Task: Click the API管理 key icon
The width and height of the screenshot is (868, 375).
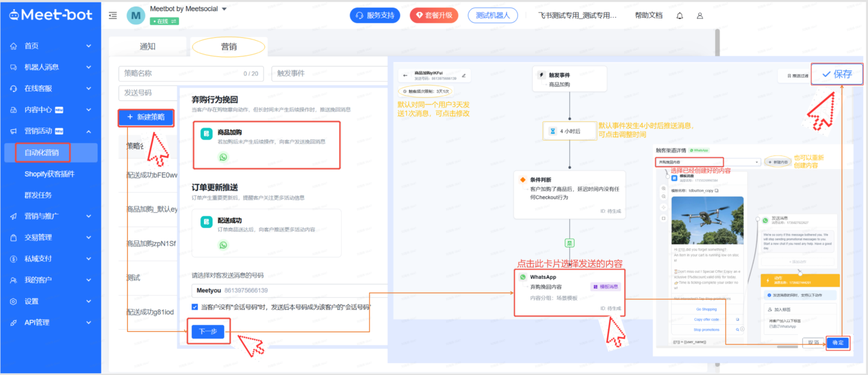Action: 14,322
